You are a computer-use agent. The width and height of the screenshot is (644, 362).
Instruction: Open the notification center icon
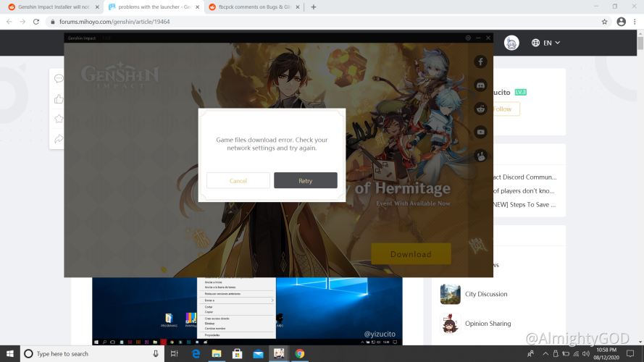tap(630, 354)
